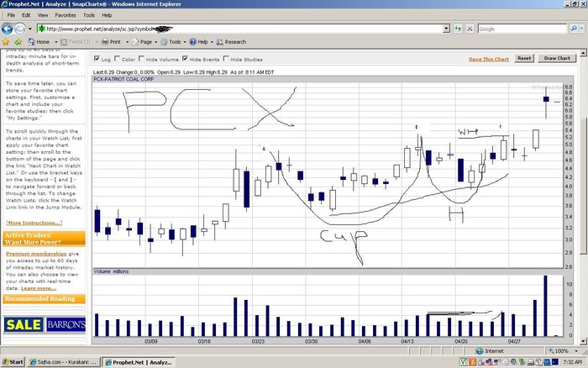Click the Help toolbar icon

point(199,41)
